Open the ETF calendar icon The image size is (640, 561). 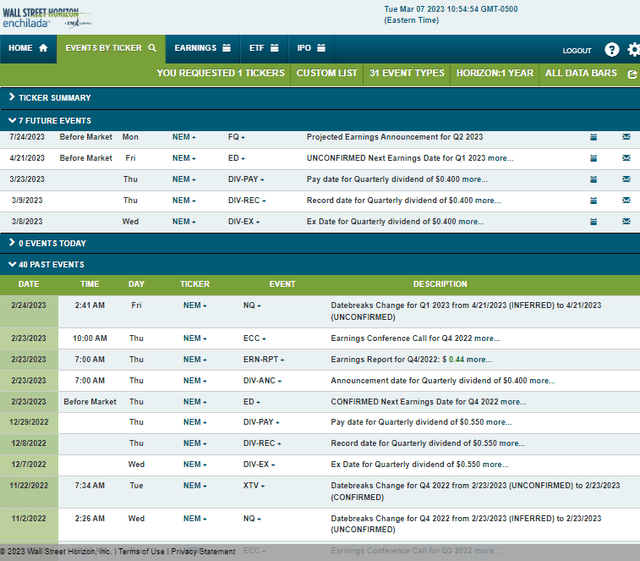(x=275, y=48)
